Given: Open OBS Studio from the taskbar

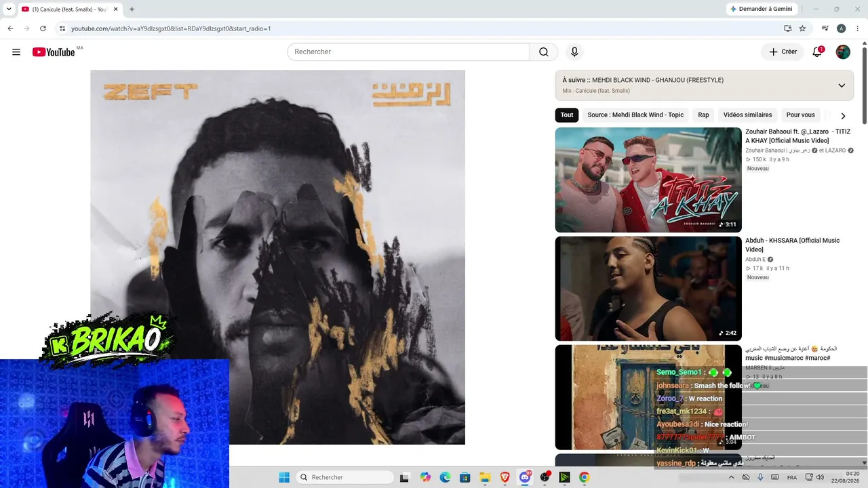Looking at the screenshot, I should click(x=545, y=477).
